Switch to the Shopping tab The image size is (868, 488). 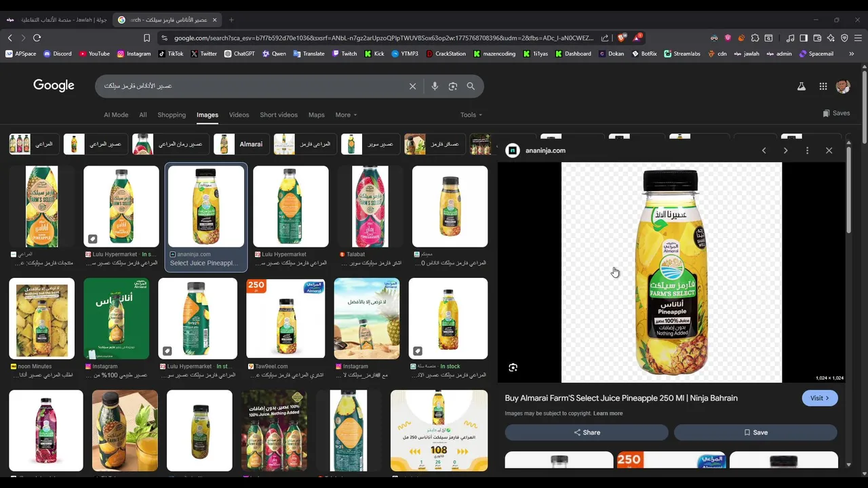point(172,115)
